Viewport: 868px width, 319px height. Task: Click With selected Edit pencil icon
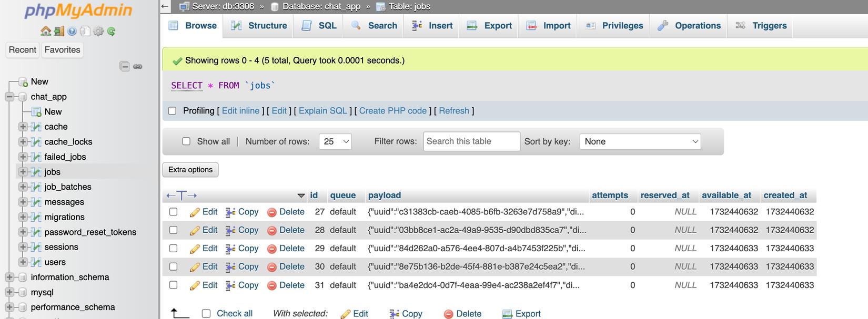pyautogui.click(x=346, y=314)
